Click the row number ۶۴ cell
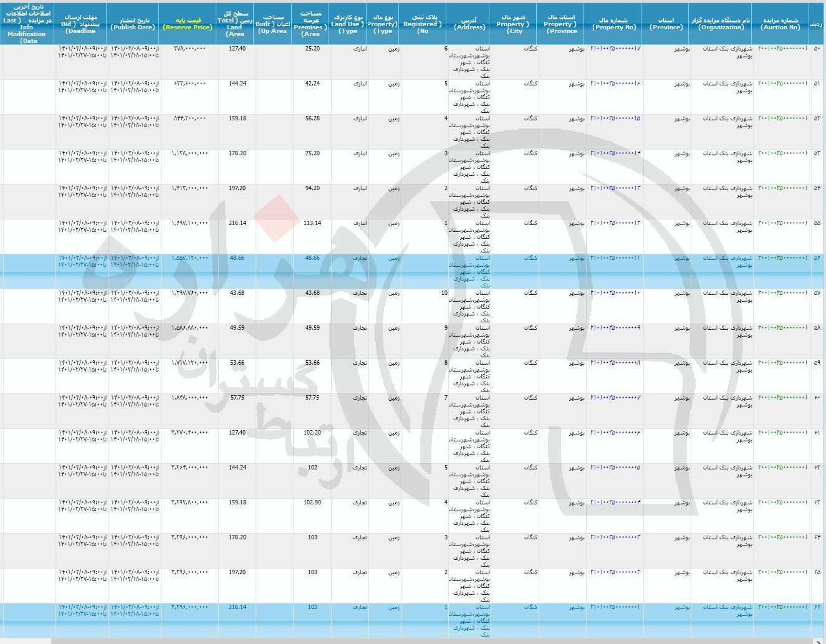This screenshot has width=826, height=644. click(817, 537)
